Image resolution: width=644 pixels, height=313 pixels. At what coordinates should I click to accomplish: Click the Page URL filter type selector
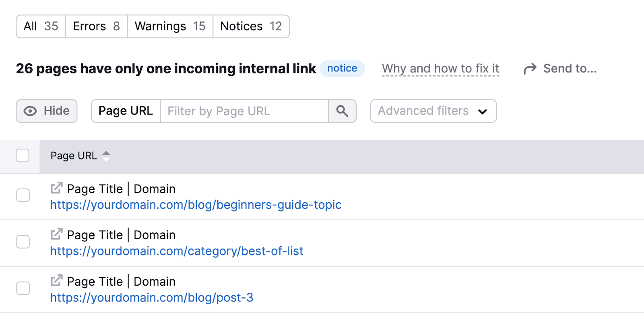click(126, 111)
